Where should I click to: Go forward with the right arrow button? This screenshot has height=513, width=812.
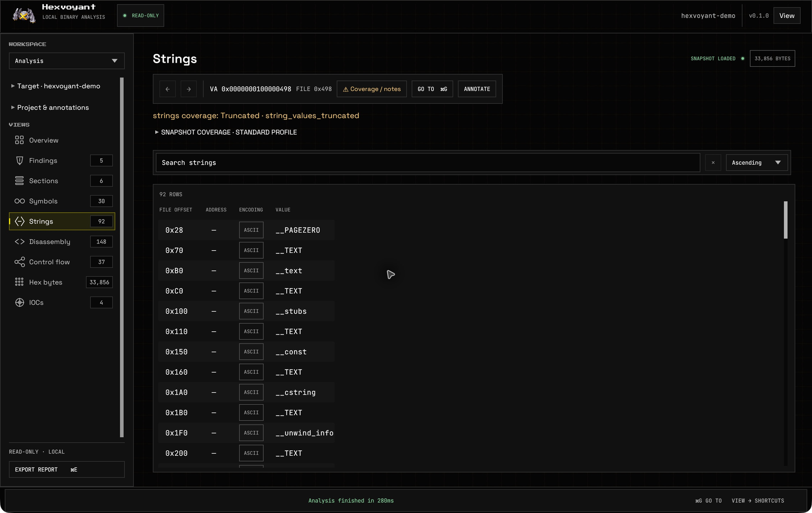(189, 89)
